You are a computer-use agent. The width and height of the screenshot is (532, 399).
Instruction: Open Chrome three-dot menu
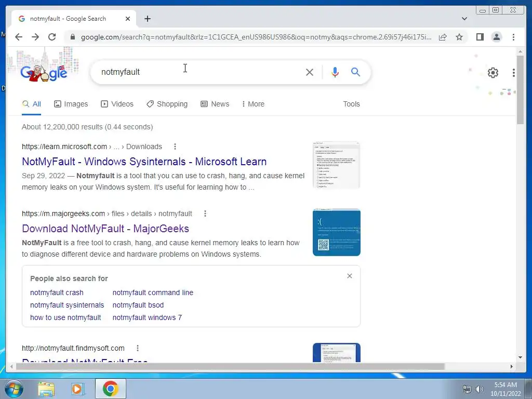(513, 37)
